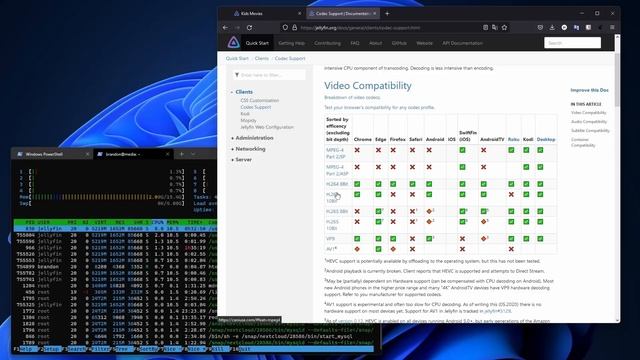Collapse the Clients section in sidebar
Screen dimensions: 640x360
[x=232, y=92]
